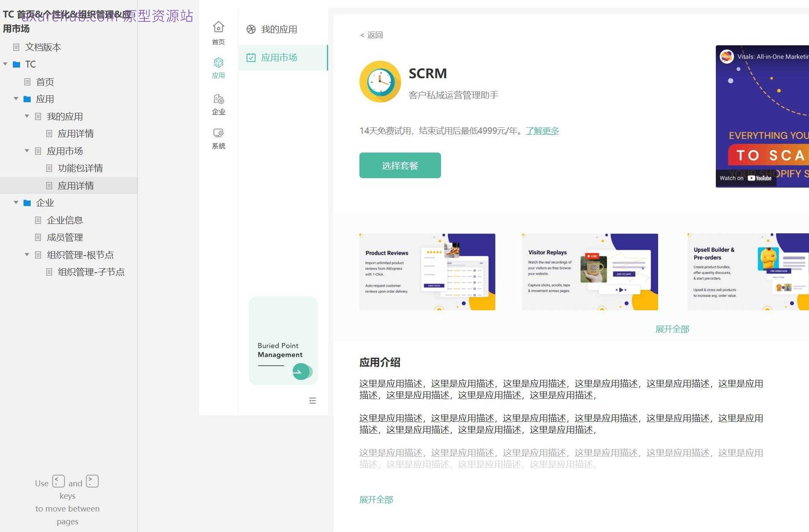The height and width of the screenshot is (532, 809).
Task: Click the checklist icon beside 应用市场
Action: coord(252,57)
